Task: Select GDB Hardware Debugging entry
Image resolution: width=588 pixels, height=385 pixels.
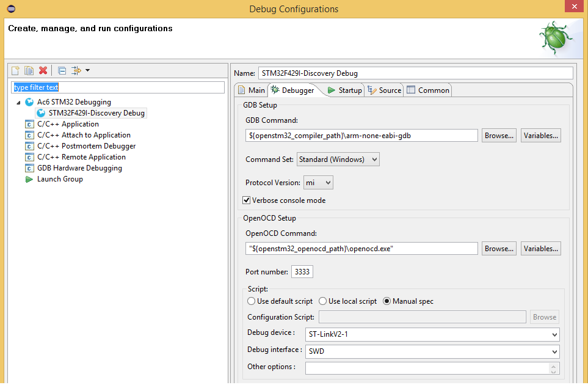Action: pos(79,167)
